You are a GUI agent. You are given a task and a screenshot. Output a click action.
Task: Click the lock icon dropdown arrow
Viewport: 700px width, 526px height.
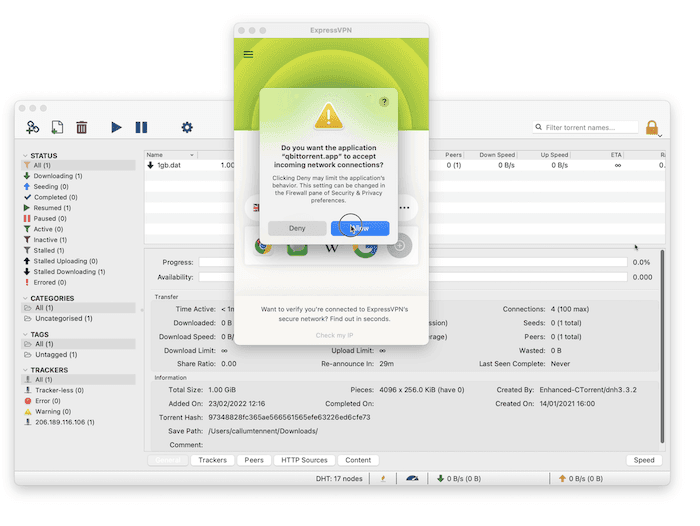tap(660, 136)
